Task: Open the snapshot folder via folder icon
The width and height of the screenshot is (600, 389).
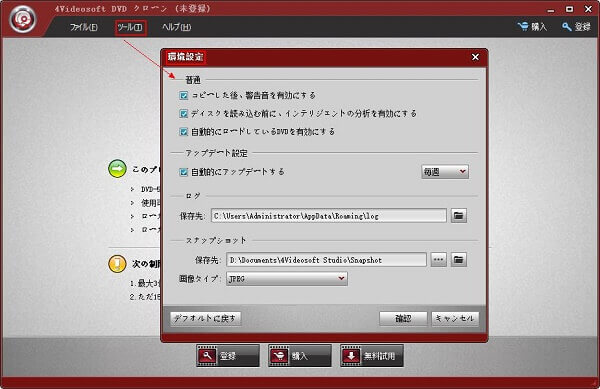Action: tap(458, 260)
